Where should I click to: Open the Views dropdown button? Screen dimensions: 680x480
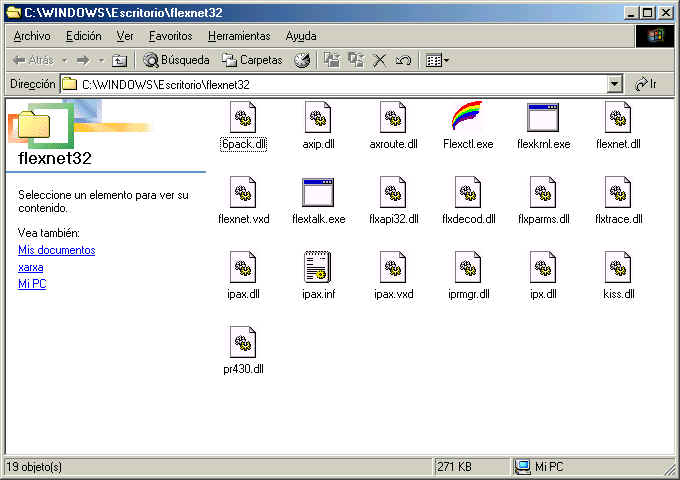[437, 60]
